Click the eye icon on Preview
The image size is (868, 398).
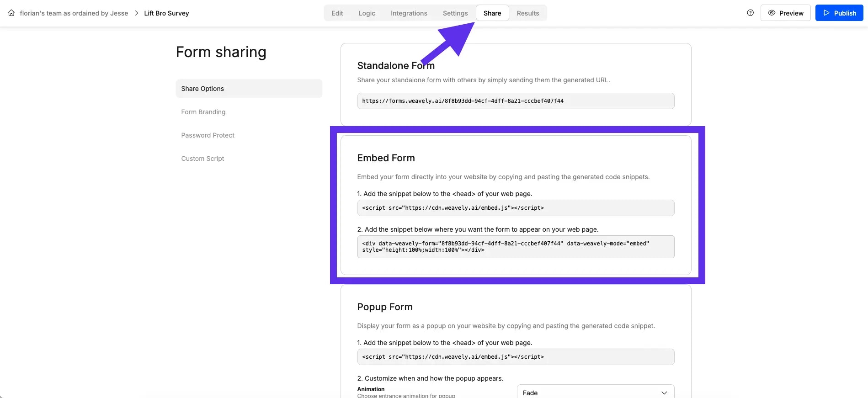(772, 13)
